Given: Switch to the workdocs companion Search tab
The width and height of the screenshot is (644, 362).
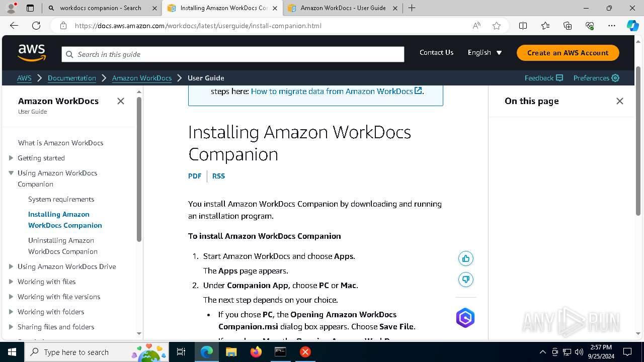Looking at the screenshot, I should coord(101,8).
